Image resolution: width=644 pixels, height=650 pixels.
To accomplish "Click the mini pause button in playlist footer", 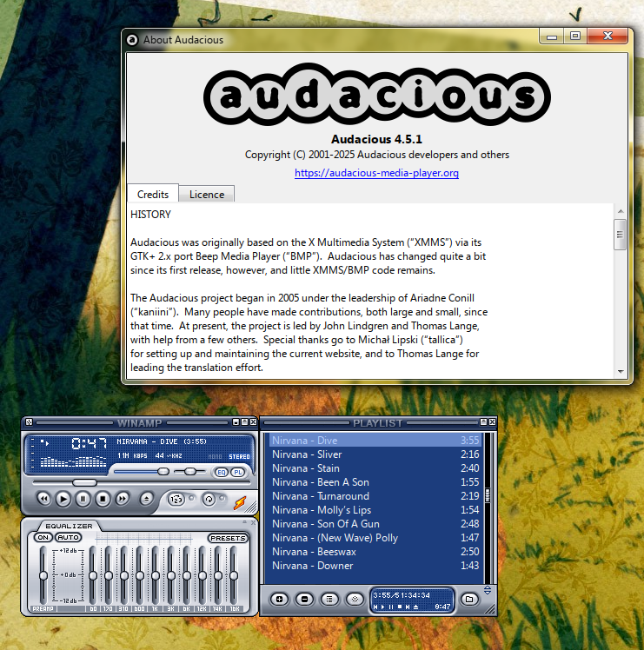I will tap(391, 607).
